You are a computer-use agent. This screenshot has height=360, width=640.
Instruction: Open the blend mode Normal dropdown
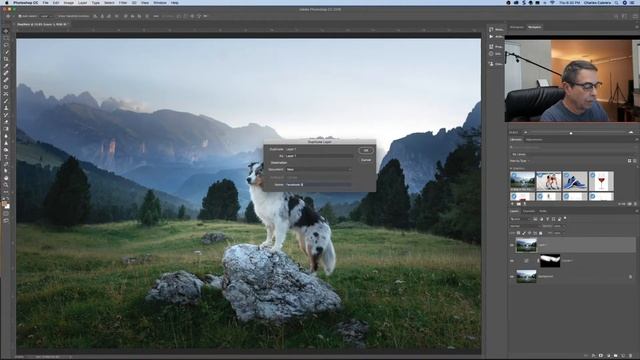point(523,226)
